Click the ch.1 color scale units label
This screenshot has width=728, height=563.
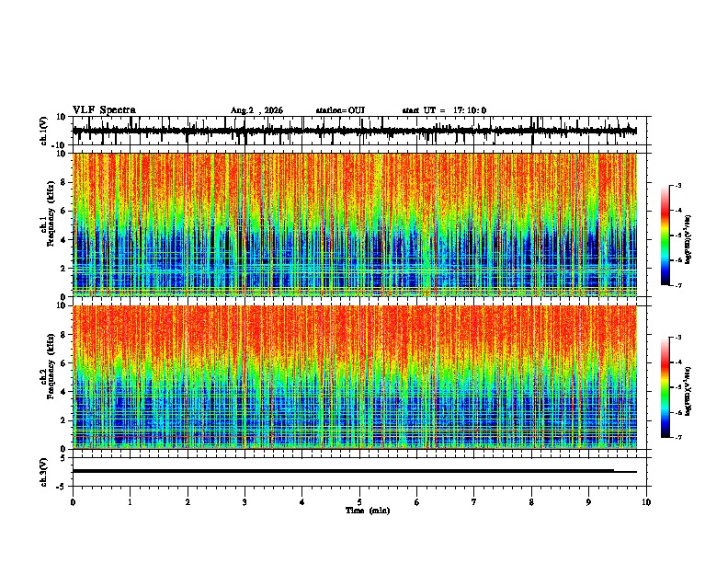click(x=688, y=240)
